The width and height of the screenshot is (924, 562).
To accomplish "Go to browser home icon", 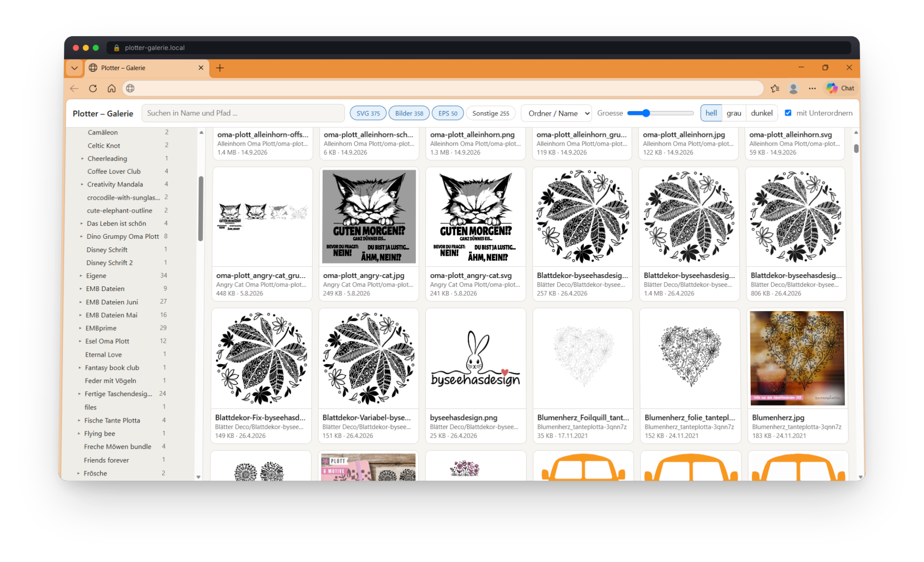I will coord(111,88).
